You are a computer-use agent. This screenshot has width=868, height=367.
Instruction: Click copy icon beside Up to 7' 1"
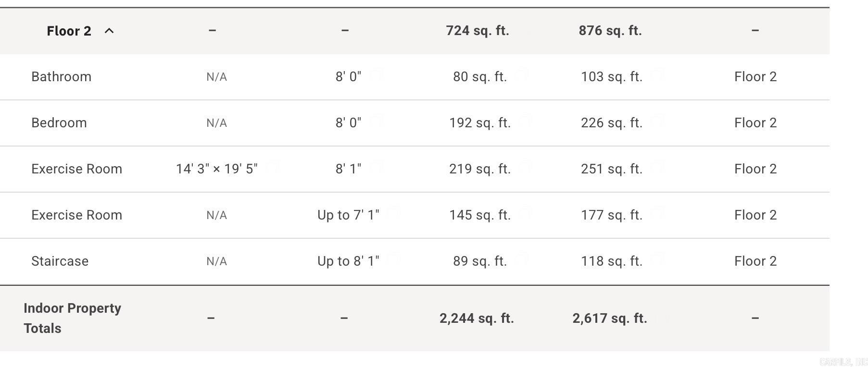pyautogui.click(x=394, y=213)
